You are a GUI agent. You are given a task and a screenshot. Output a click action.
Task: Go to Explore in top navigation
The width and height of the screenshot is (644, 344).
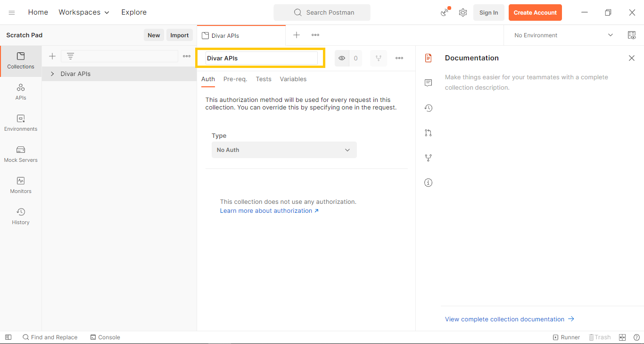pos(134,12)
